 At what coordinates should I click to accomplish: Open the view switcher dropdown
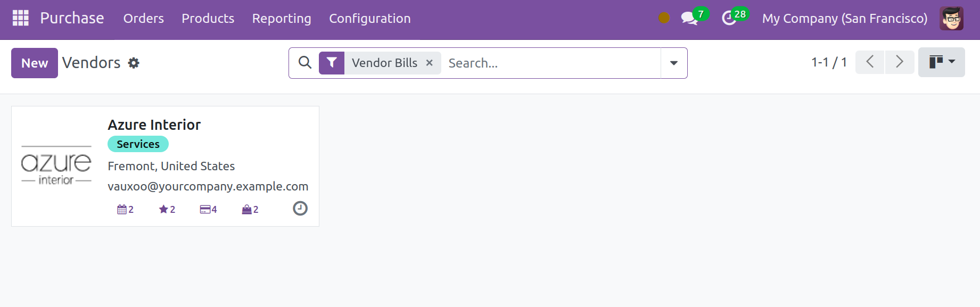coord(942,62)
